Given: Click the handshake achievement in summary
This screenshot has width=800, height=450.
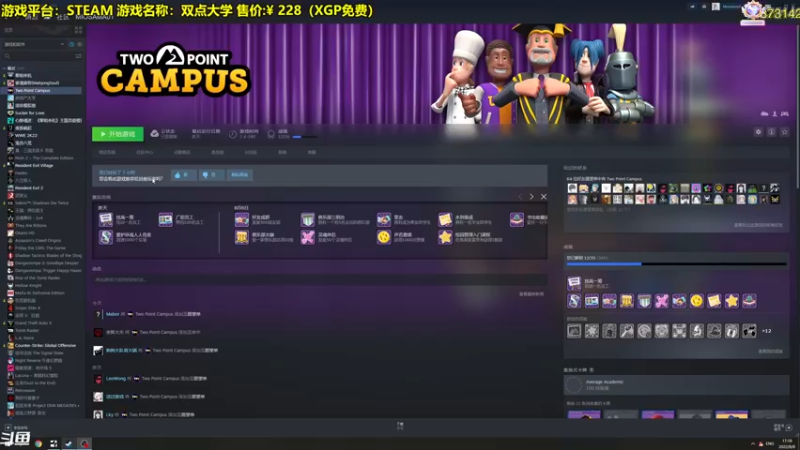Looking at the screenshot, I should (384, 219).
